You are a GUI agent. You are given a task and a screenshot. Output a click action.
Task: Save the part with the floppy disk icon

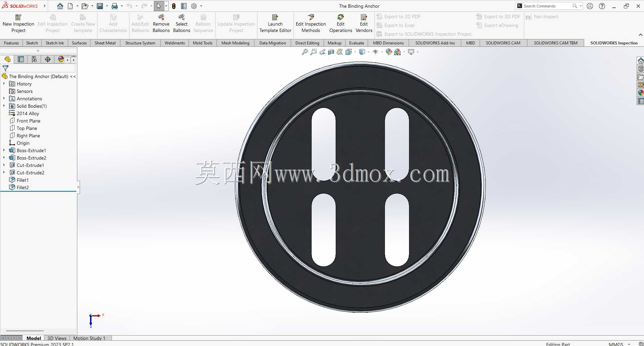100,6
